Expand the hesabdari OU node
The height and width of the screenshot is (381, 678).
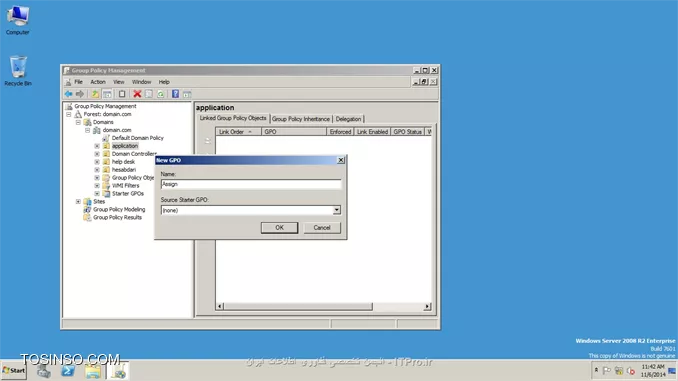[x=97, y=170]
